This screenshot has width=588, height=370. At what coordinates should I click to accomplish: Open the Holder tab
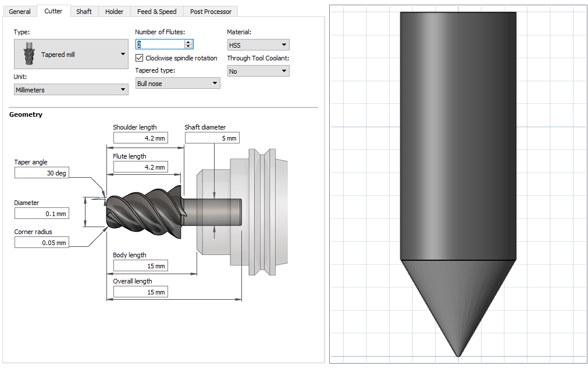pos(115,12)
